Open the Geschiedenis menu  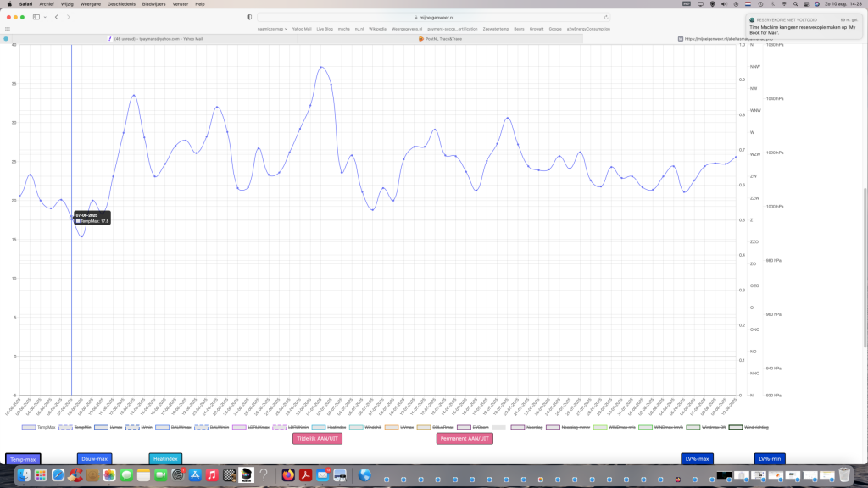[x=121, y=4]
